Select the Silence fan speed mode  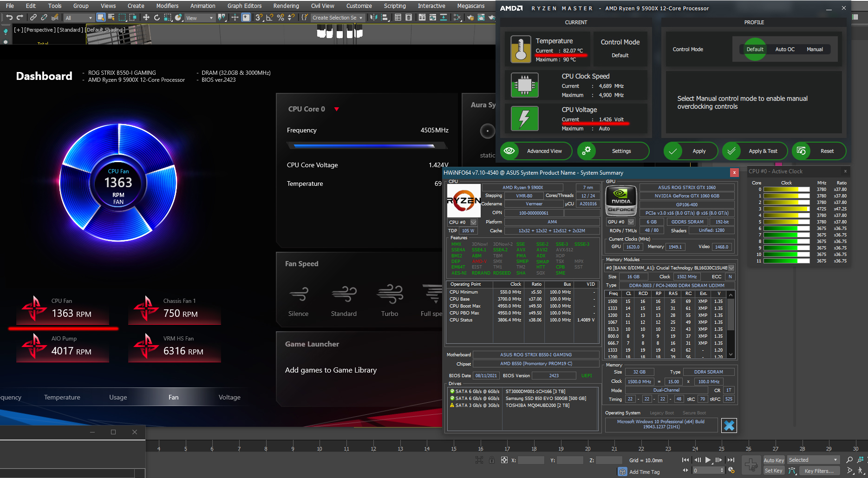click(298, 301)
